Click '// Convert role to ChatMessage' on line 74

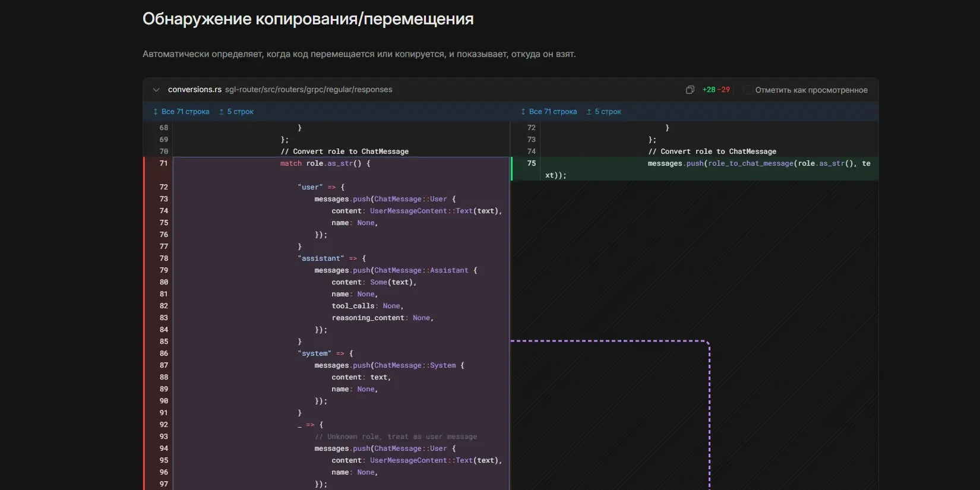click(712, 151)
